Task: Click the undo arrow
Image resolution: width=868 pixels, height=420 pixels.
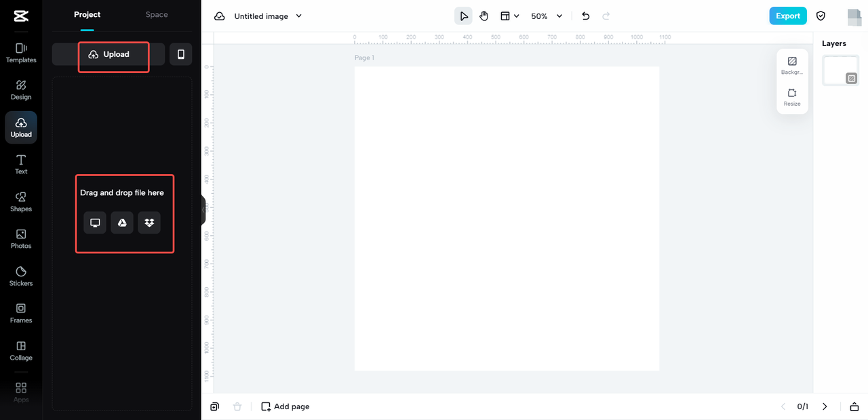Action: tap(586, 16)
